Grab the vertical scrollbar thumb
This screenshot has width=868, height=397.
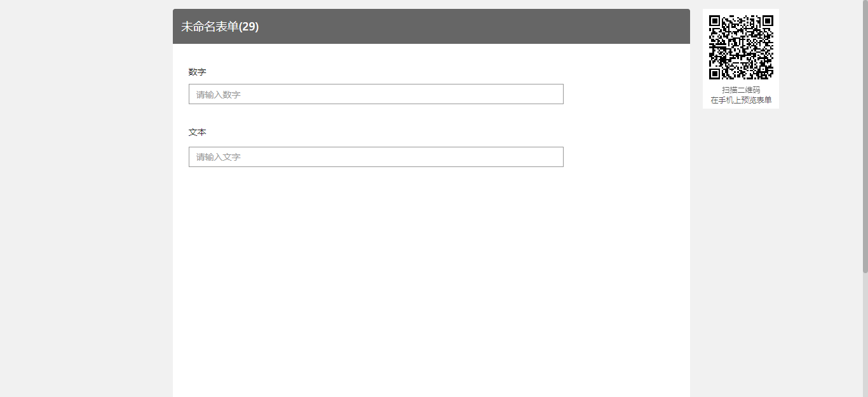click(865, 137)
